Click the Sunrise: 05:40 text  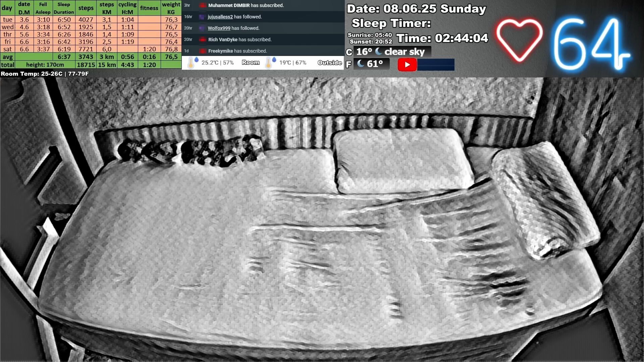pyautogui.click(x=370, y=35)
